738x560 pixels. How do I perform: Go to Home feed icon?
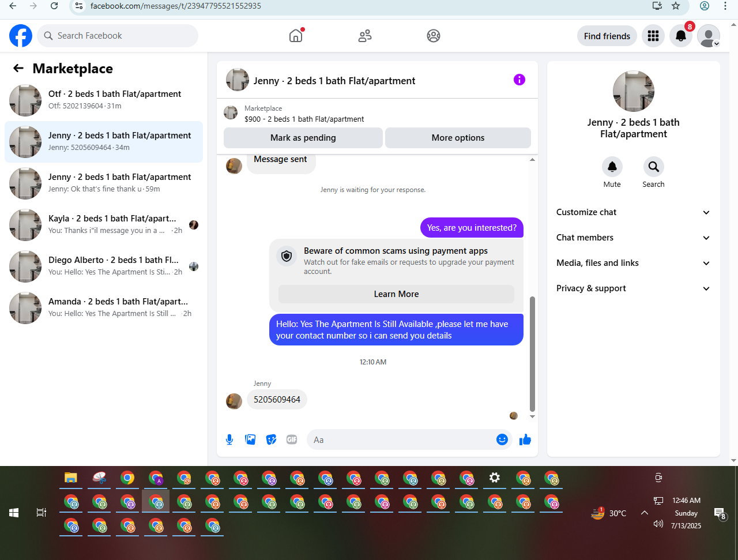[296, 36]
